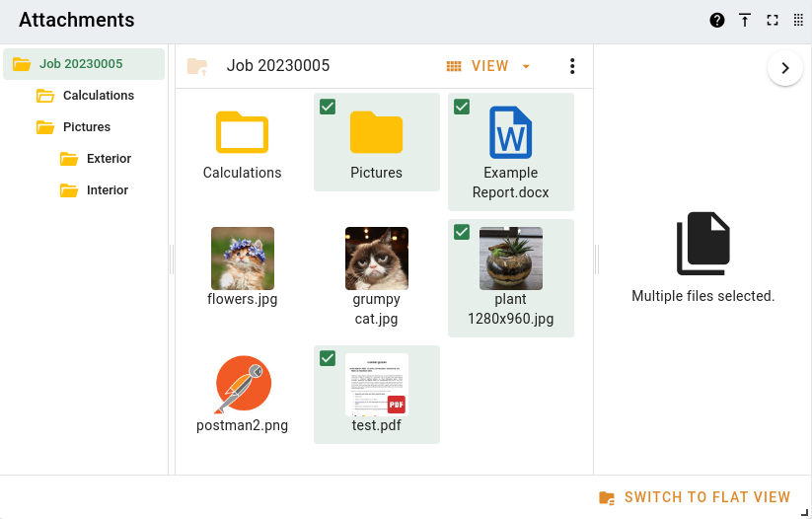
Task: Uncheck the Pictures folder checkbox
Action: (x=328, y=107)
